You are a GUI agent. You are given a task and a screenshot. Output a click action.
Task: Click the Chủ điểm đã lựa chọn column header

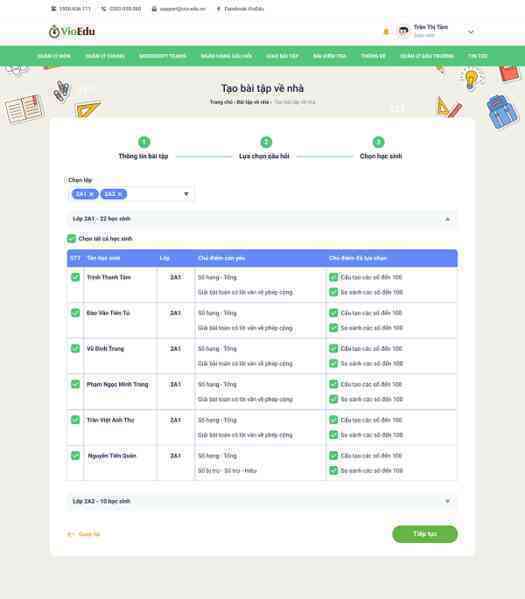pyautogui.click(x=358, y=258)
